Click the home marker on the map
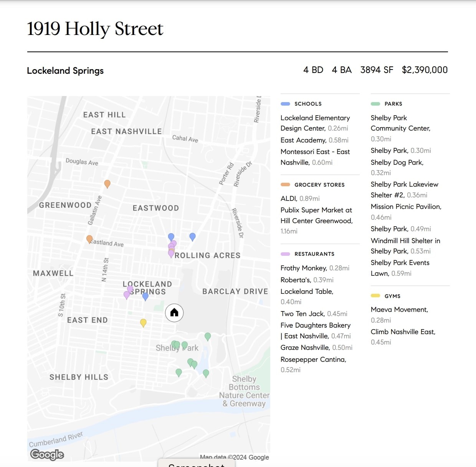 (174, 313)
